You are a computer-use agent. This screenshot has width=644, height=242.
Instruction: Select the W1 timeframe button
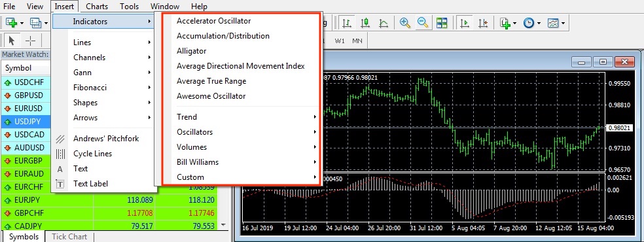click(x=340, y=41)
